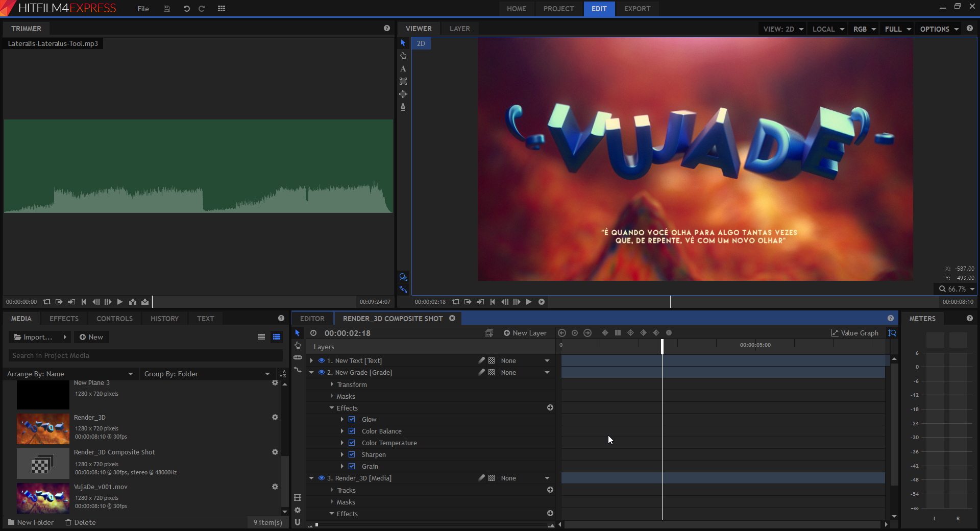Go to previous keyframe arrow icon
Screen dimensions: 980x531
click(562, 333)
